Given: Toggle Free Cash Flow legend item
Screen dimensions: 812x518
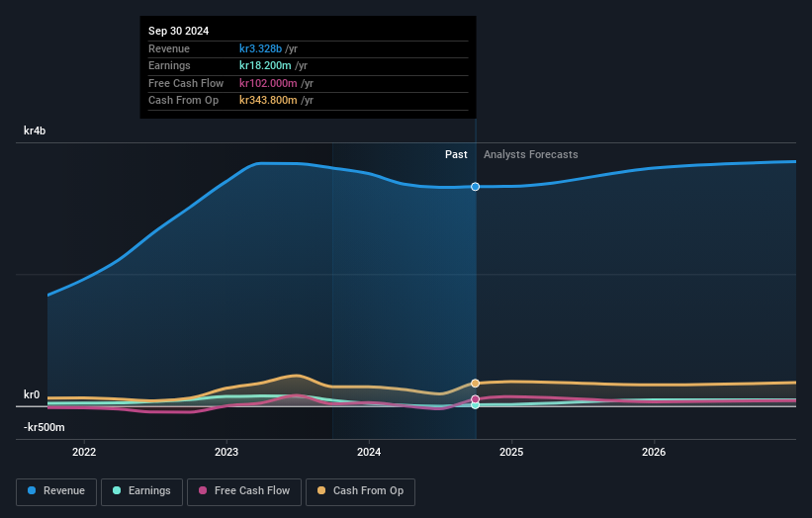Looking at the screenshot, I should [x=244, y=491].
